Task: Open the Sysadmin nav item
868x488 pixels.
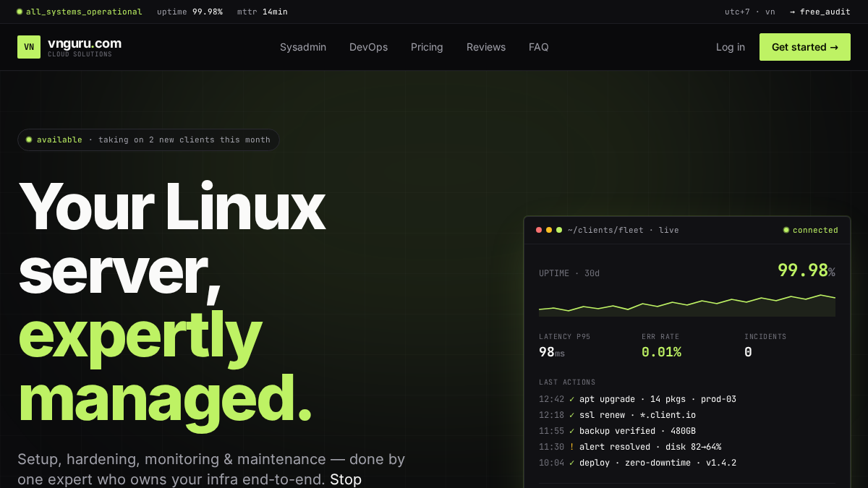Action: tap(303, 47)
